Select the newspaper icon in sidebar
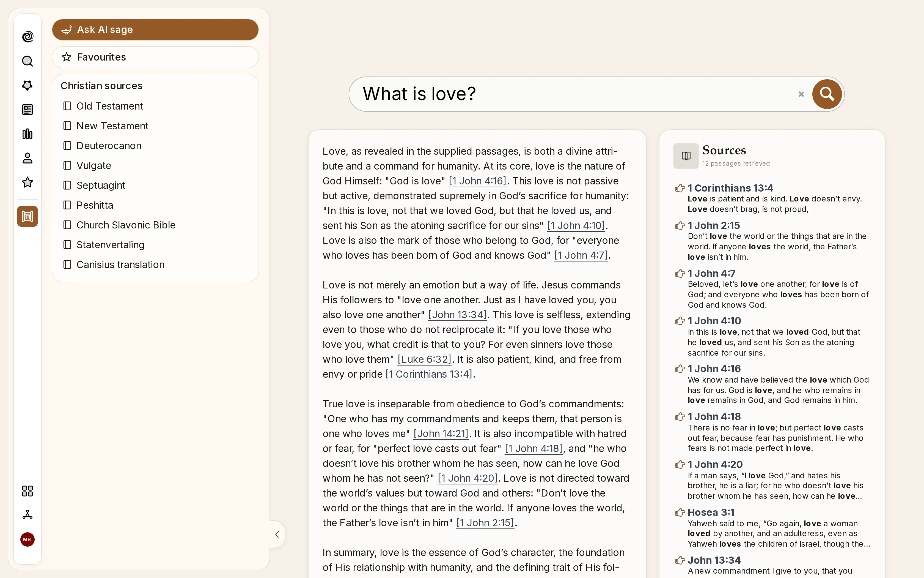 (28, 110)
